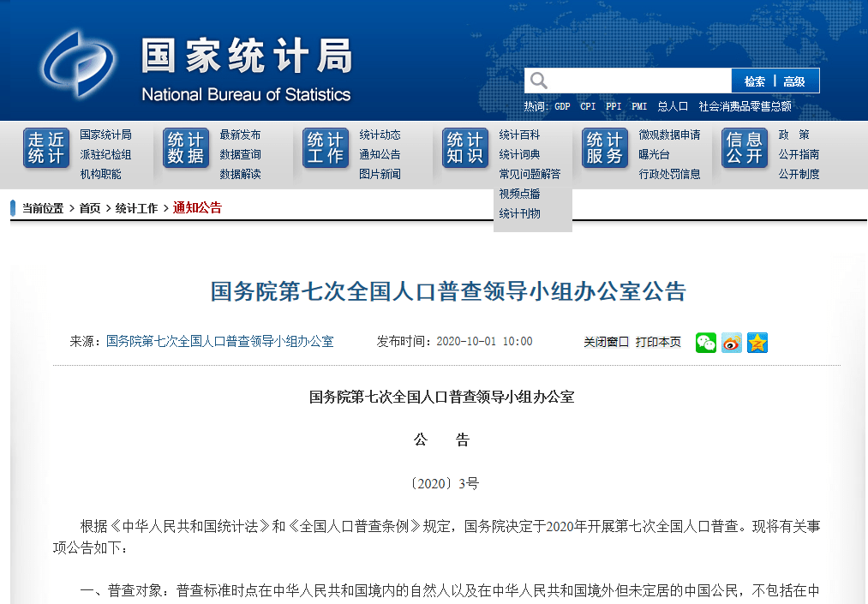Select the GDP hot keyword
This screenshot has height=604, width=868.
click(562, 106)
